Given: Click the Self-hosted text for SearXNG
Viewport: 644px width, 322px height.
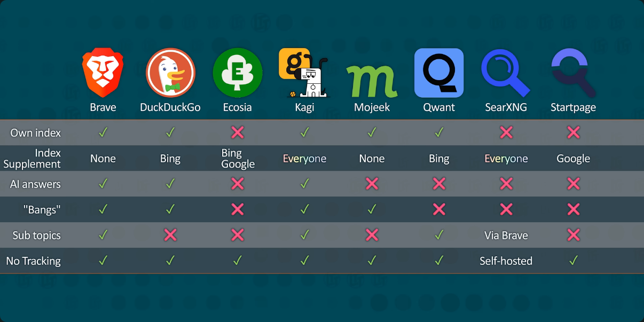Looking at the screenshot, I should (x=506, y=261).
